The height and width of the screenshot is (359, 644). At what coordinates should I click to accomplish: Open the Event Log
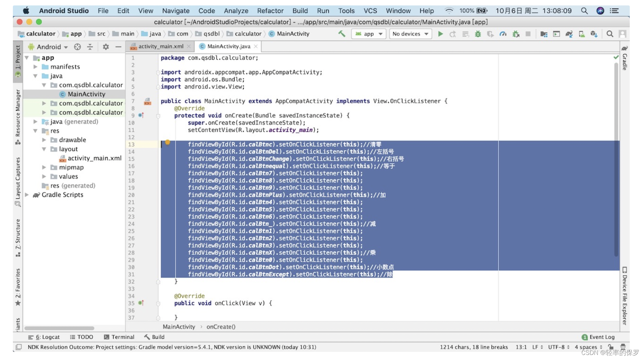[x=598, y=337]
